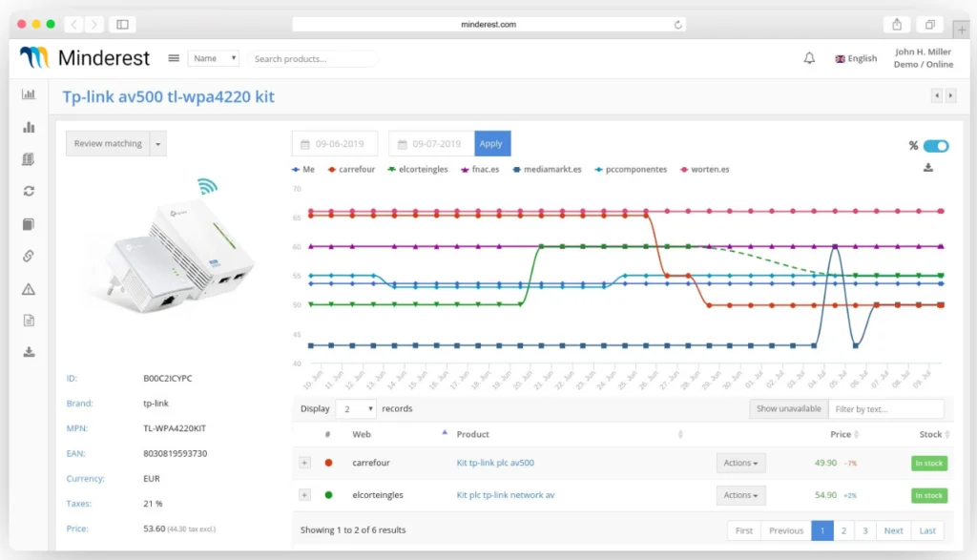Jump to First results page

tap(744, 530)
